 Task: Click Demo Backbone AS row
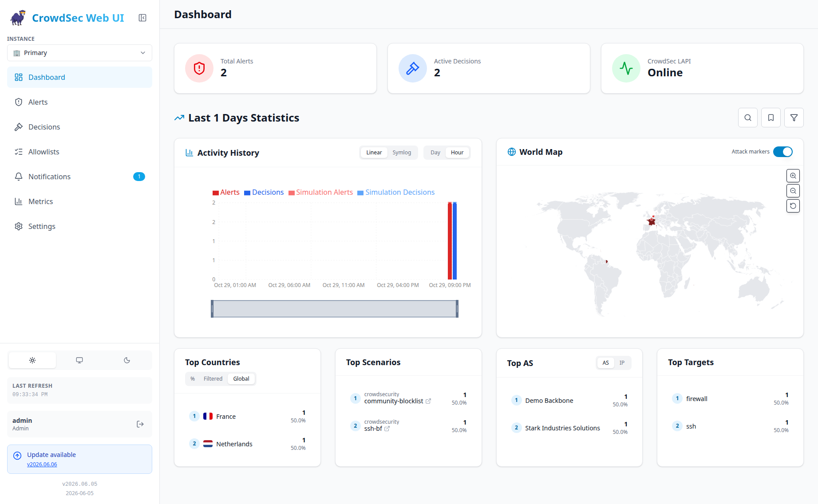tap(569, 400)
